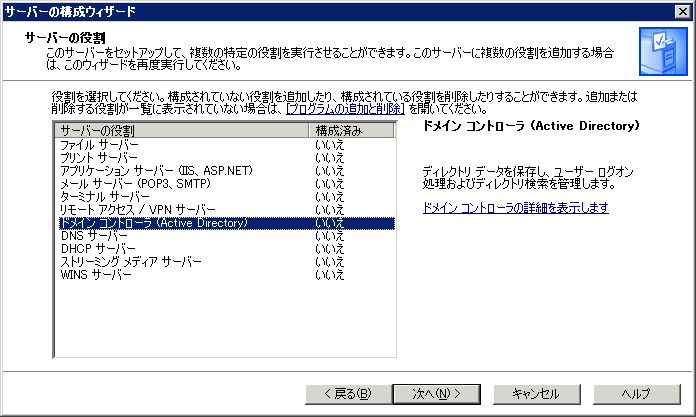Click いいえ status for ターミナル サーバー
696x417 pixels.
329,197
